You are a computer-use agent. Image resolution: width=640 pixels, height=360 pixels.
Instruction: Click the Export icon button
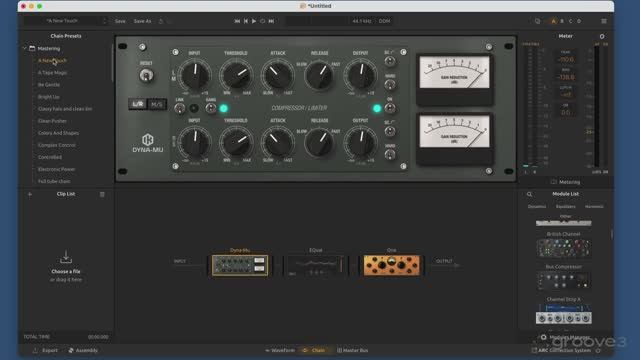point(36,350)
